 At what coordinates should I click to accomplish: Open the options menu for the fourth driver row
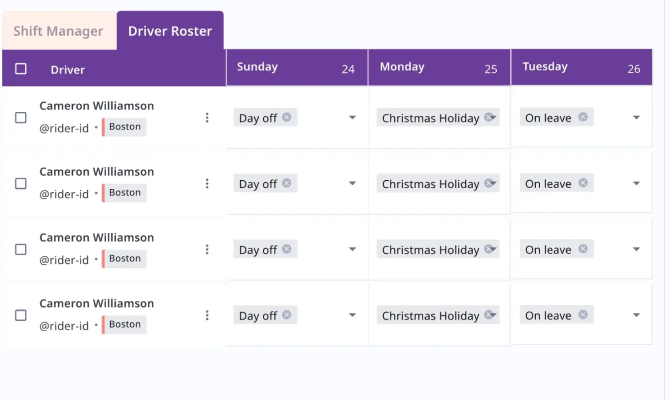click(x=207, y=315)
